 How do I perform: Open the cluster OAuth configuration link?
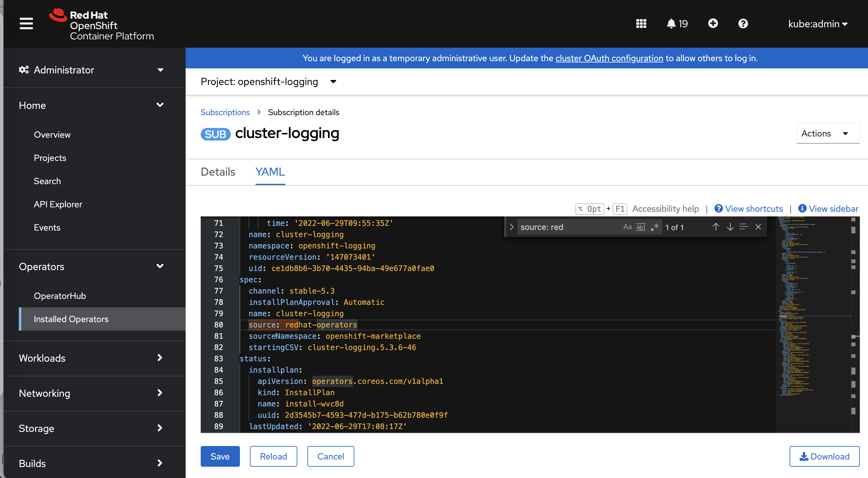[609, 58]
